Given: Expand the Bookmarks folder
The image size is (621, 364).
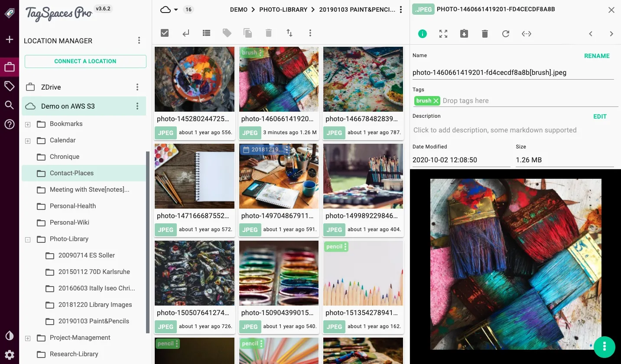Looking at the screenshot, I should (x=28, y=125).
